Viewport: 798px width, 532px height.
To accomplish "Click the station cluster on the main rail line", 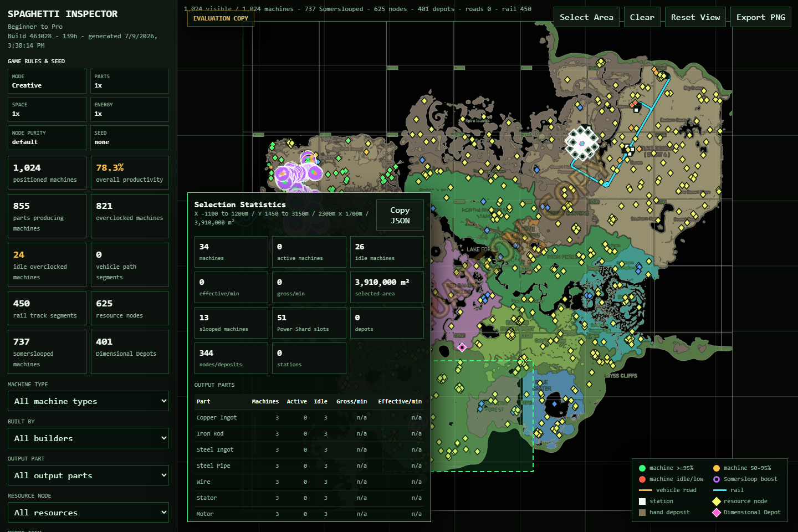I will point(628,149).
